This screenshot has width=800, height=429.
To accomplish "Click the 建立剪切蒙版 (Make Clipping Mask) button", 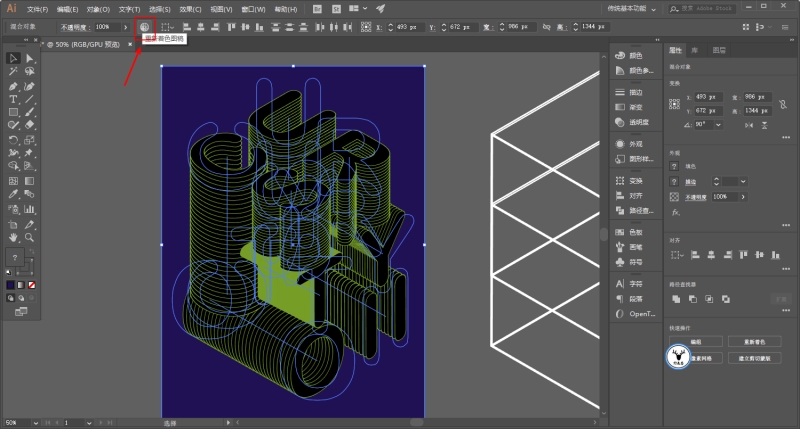I will point(754,357).
